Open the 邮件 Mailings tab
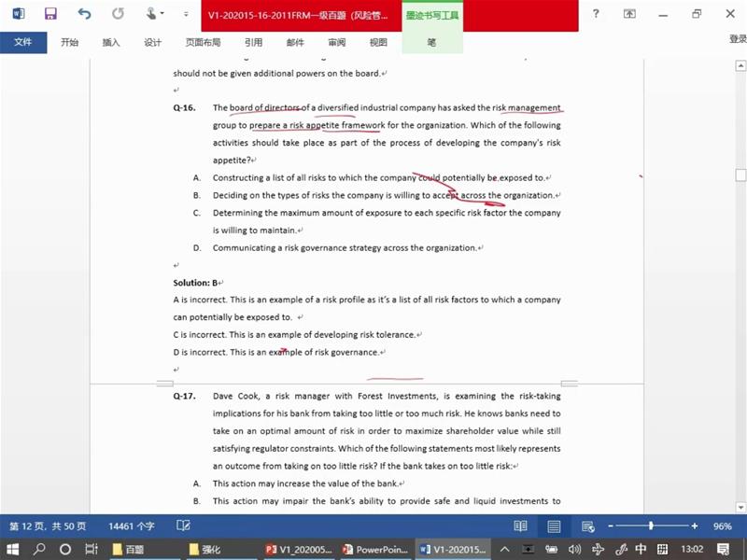Screen dimensions: 747x560 click(295, 42)
